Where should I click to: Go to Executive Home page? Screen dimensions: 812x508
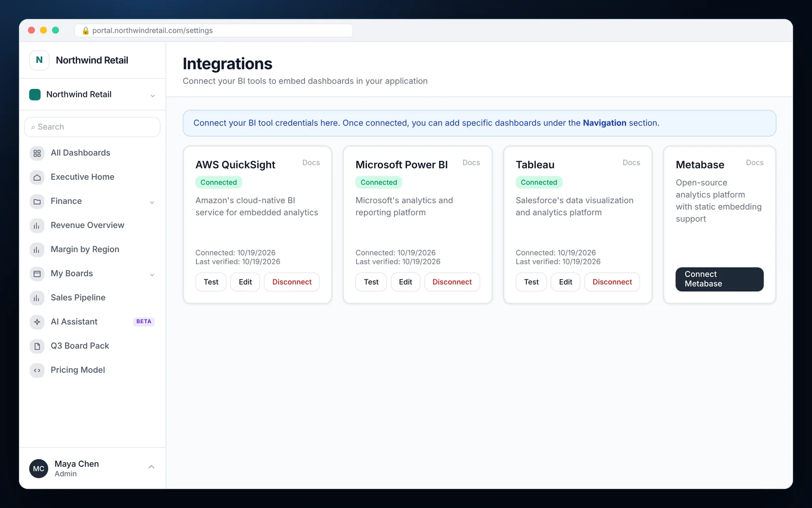point(92,177)
